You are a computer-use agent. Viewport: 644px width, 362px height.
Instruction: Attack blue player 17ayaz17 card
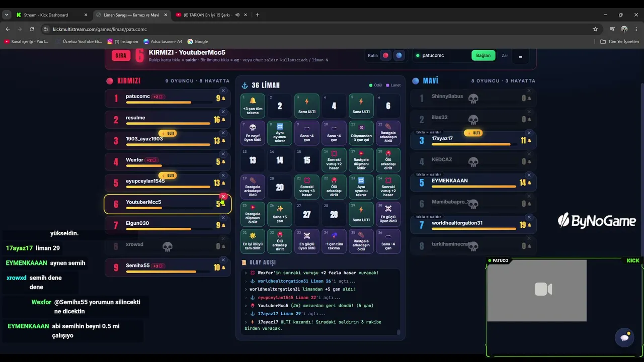pyautogui.click(x=473, y=140)
